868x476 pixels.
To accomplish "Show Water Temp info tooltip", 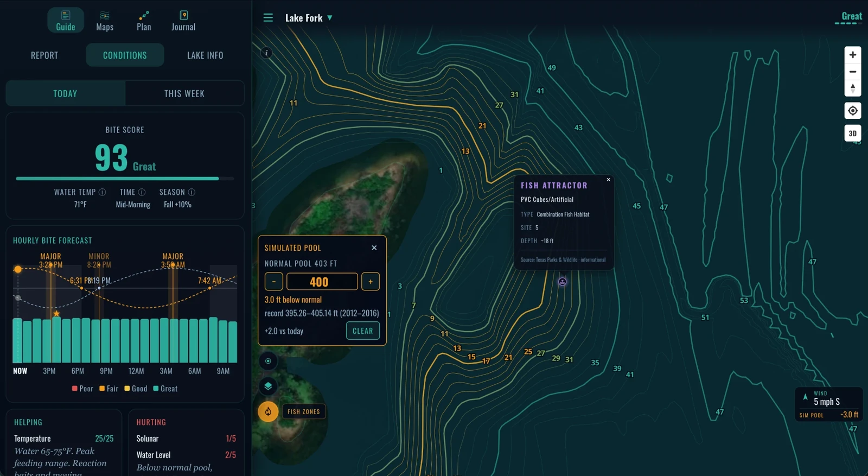I will coord(102,192).
